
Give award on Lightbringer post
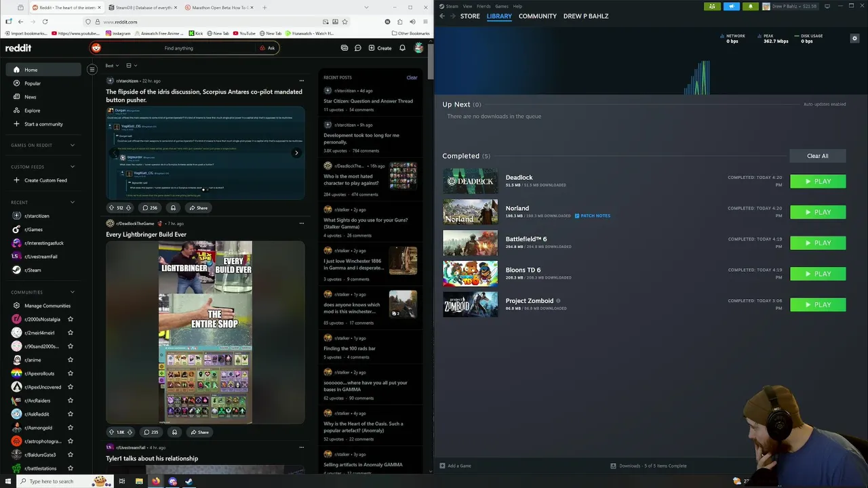[x=174, y=432]
